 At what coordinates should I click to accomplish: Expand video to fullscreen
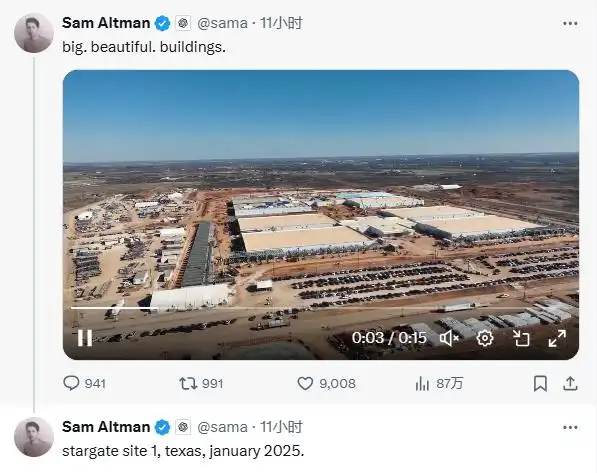557,338
